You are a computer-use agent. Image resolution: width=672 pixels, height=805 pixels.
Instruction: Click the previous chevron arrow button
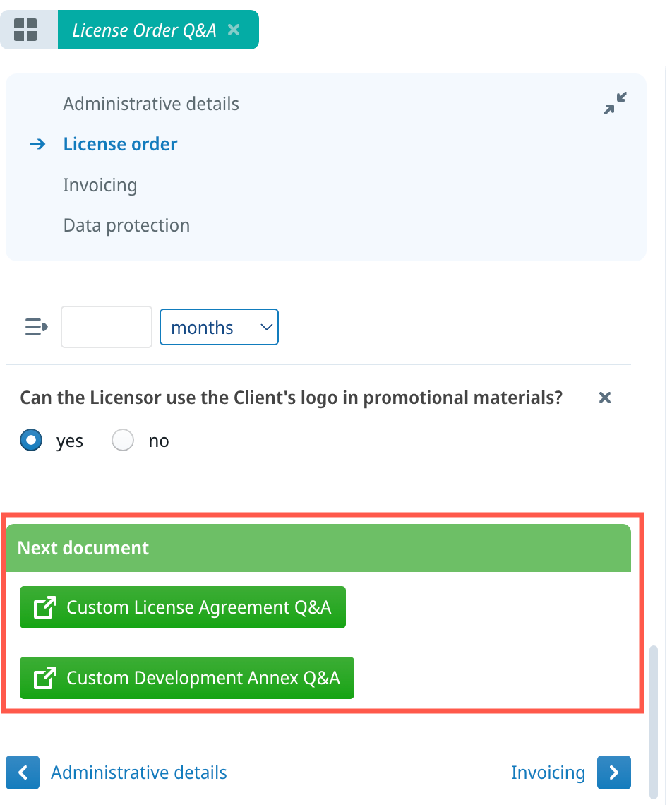tap(23, 773)
